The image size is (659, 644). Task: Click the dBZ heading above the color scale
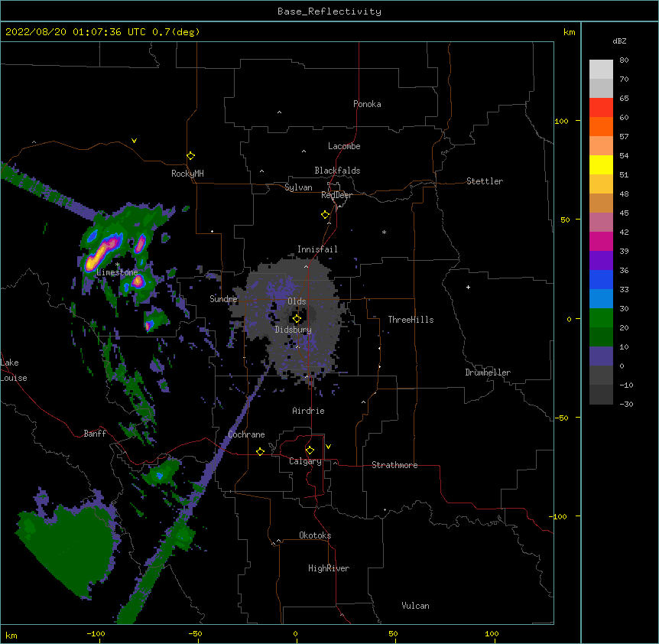click(x=619, y=41)
